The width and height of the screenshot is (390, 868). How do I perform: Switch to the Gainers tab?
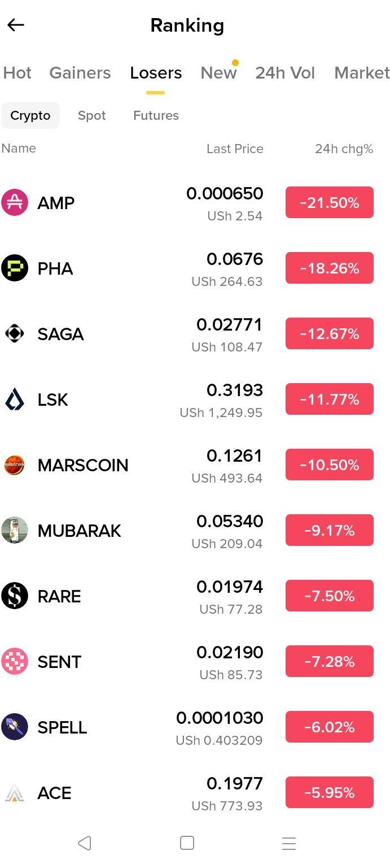pos(80,73)
